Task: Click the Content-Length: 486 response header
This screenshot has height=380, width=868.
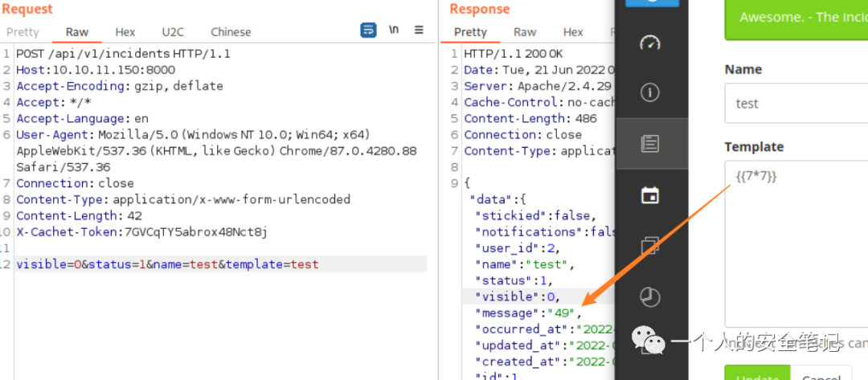Action: click(x=530, y=118)
